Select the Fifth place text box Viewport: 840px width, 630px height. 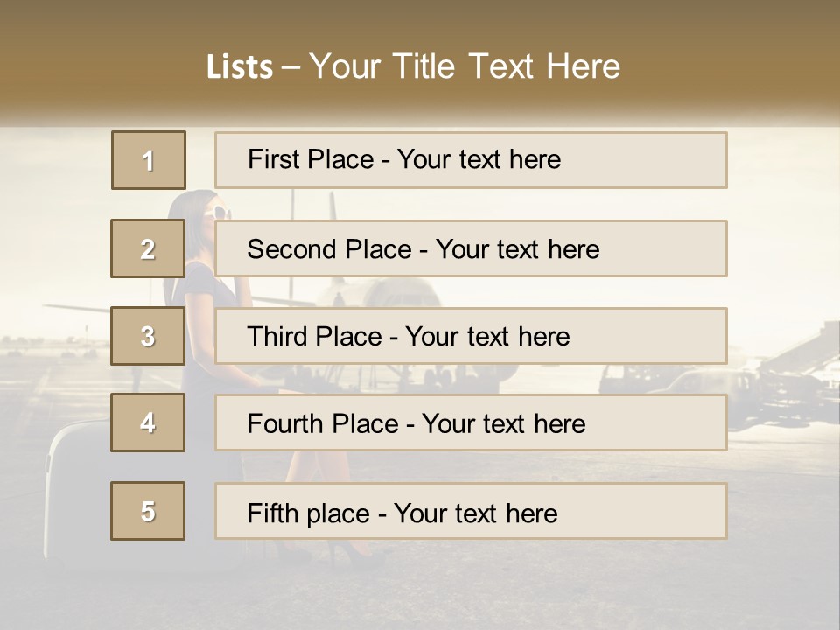471,511
